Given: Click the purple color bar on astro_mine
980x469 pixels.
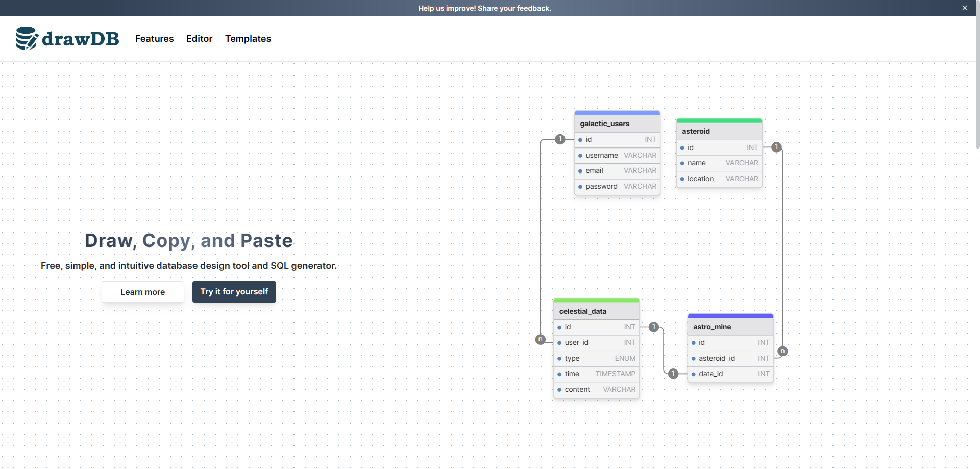Looking at the screenshot, I should pyautogui.click(x=730, y=316).
